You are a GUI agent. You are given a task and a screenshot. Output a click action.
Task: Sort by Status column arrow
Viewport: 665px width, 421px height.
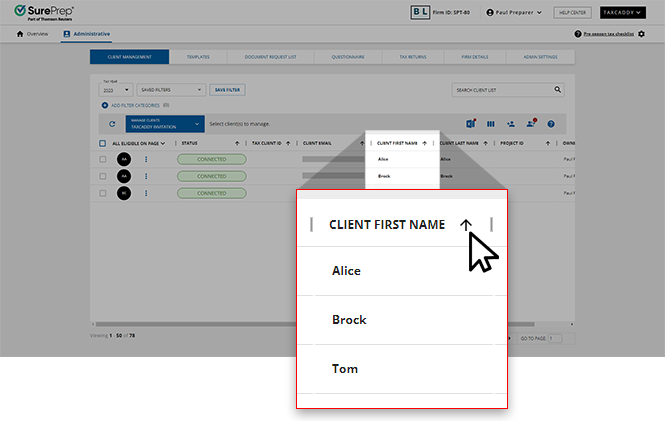(x=237, y=143)
